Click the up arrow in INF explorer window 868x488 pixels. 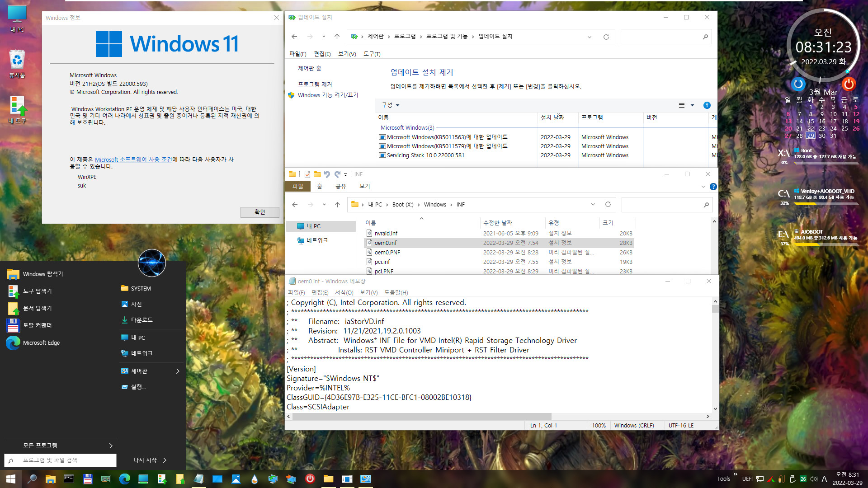pyautogui.click(x=337, y=205)
